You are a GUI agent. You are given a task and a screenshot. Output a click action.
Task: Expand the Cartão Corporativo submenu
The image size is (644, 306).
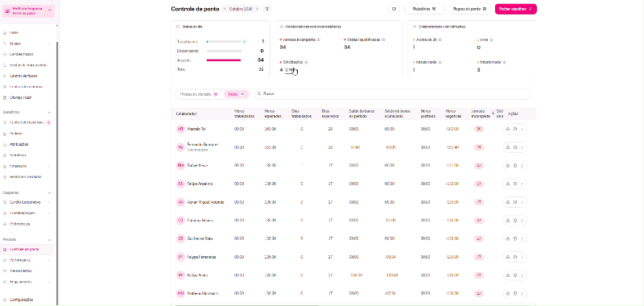click(49, 202)
